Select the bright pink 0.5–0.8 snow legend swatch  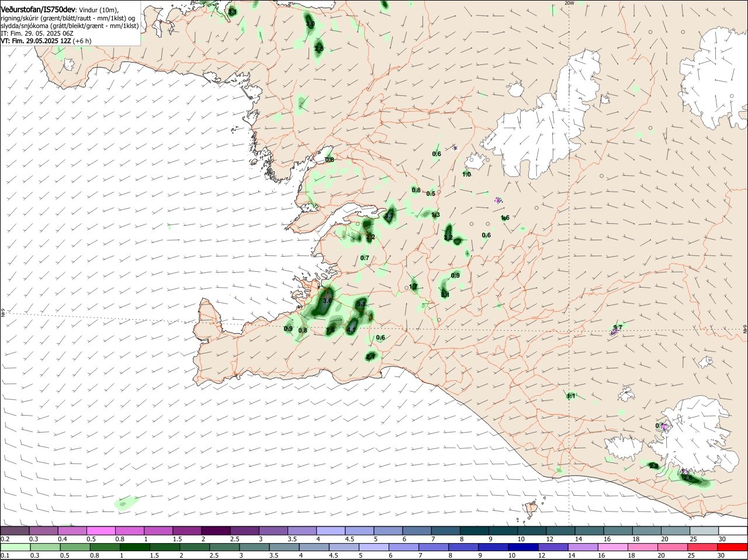102,531
